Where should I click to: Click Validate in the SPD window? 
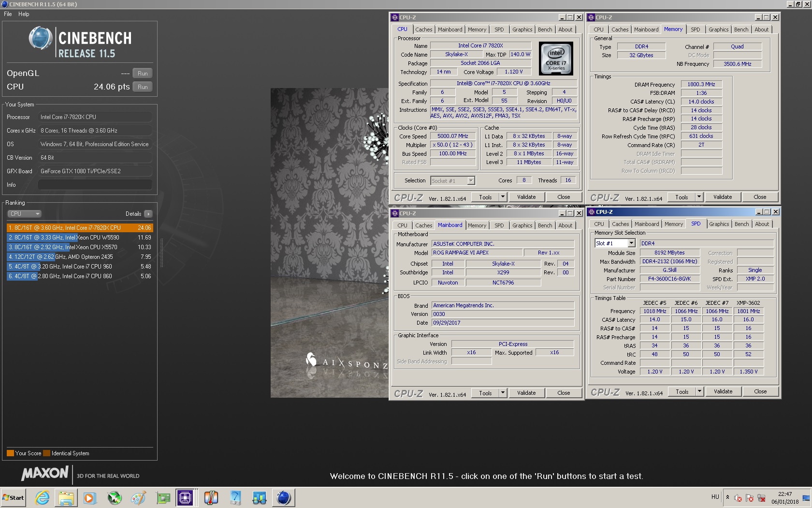723,391
